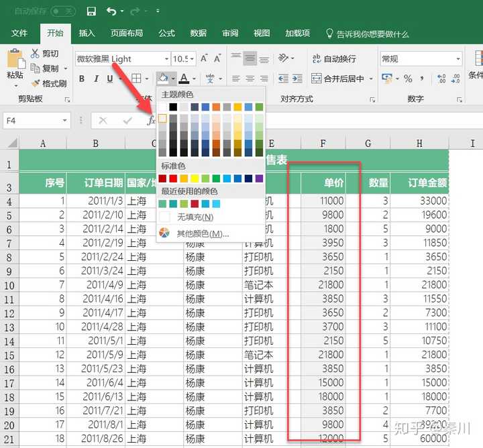Image resolution: width=483 pixels, height=448 pixels.
Task: Select black in theme colors
Action: 174,107
